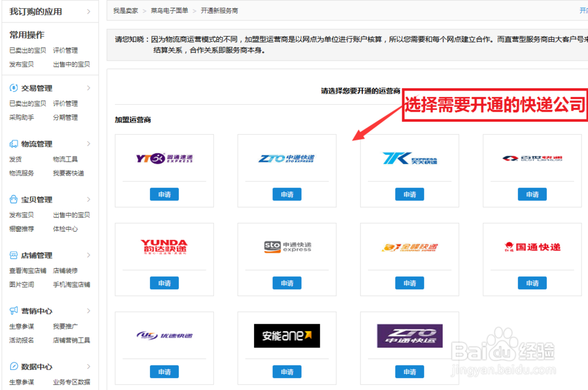The image size is (588, 390).
Task: Go to 我是卖家 breadcrumb
Action: point(126,11)
